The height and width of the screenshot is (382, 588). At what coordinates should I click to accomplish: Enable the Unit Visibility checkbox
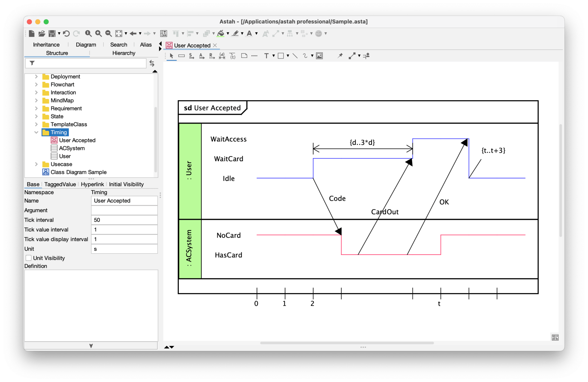pos(29,258)
